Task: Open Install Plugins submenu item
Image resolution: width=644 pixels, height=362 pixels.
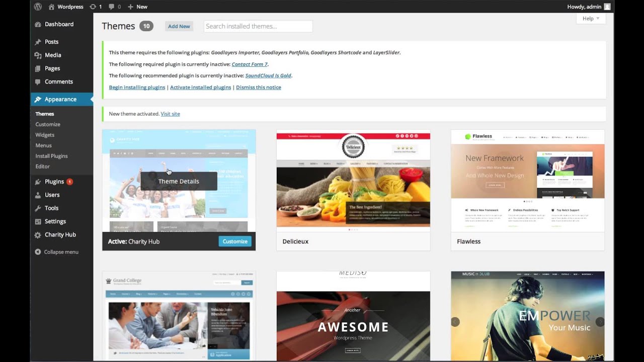Action: pos(51,156)
